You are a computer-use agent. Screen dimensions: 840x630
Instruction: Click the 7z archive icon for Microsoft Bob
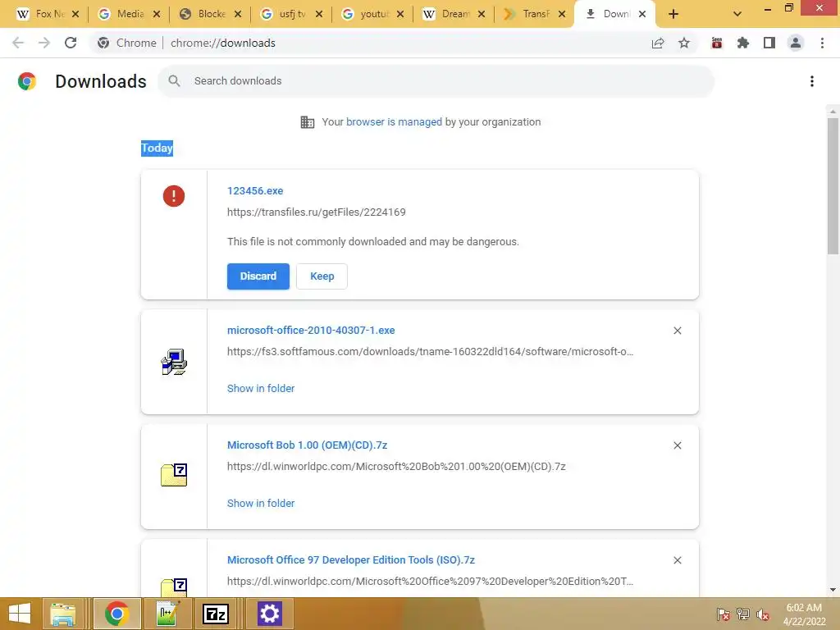tap(174, 475)
